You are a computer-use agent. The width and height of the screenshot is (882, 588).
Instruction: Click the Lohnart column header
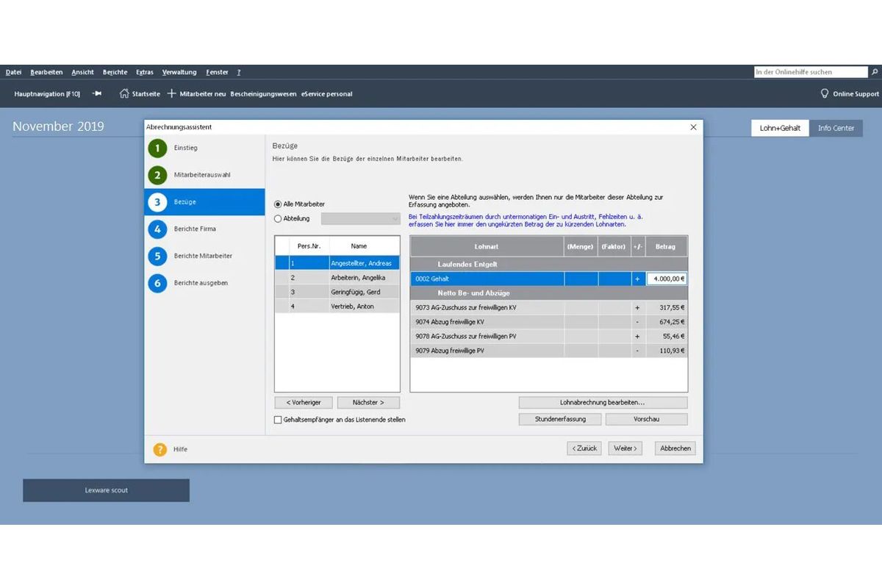(487, 246)
